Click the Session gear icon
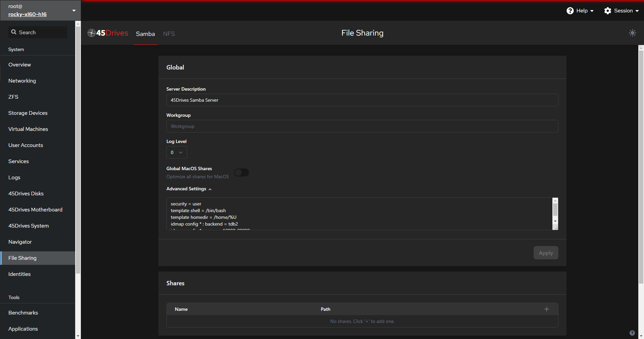 tap(607, 11)
